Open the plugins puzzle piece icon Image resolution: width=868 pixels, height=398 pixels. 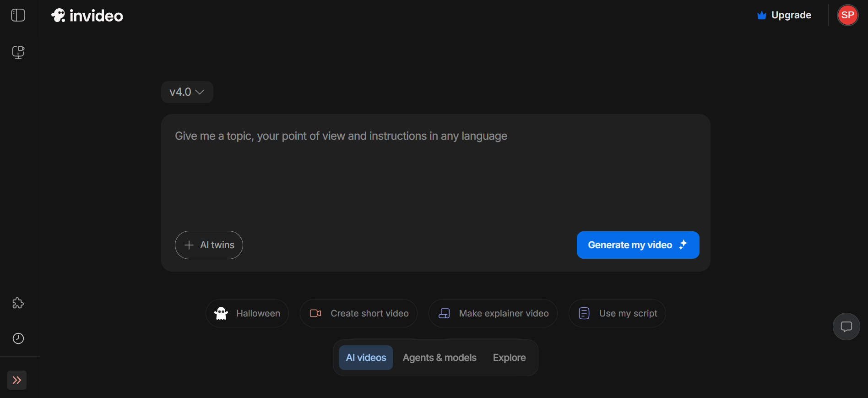[x=18, y=303]
